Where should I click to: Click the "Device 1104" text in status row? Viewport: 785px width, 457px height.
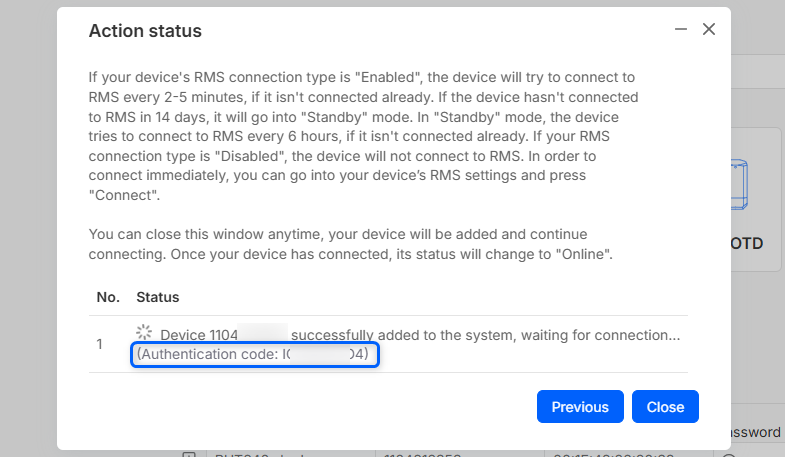[x=199, y=335]
